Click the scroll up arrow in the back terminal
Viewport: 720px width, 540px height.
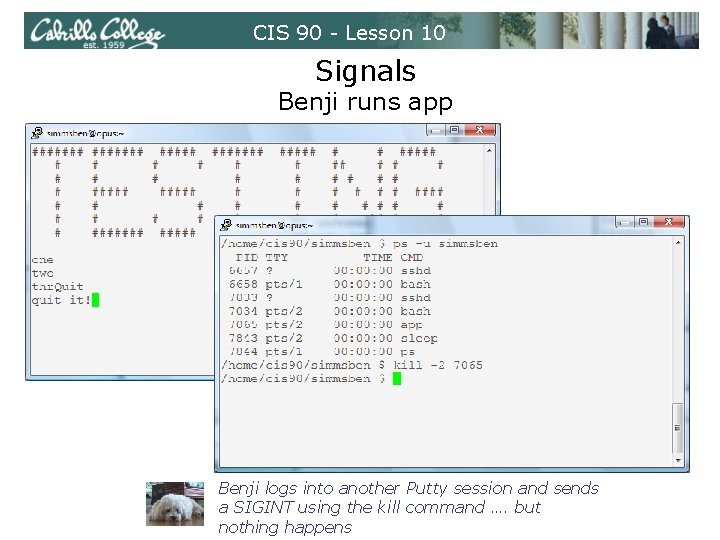[489, 151]
